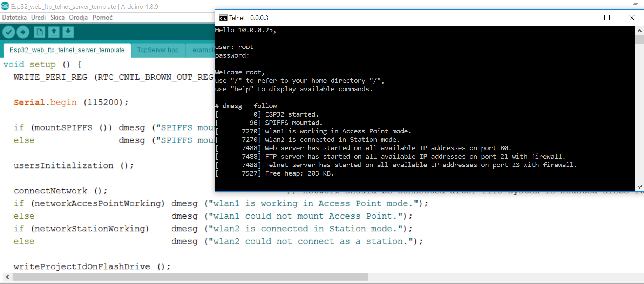
Task: Create a new sketch with the New icon
Action: point(40,32)
